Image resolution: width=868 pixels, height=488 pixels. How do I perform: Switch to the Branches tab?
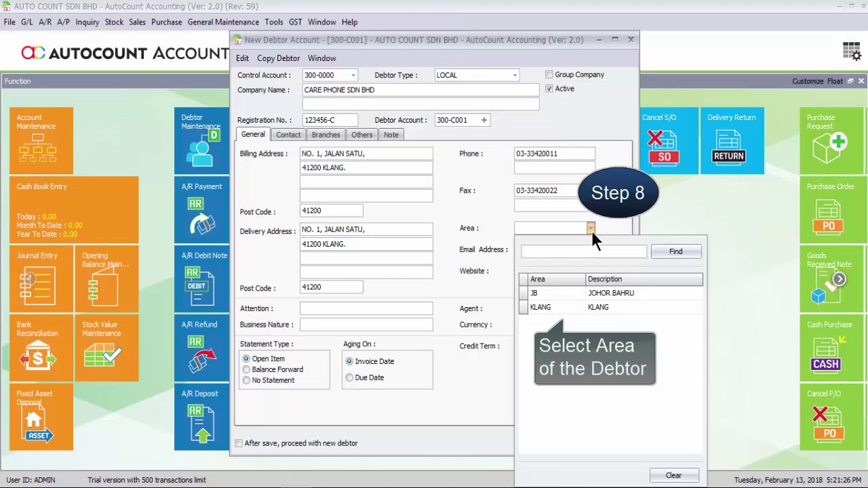325,135
